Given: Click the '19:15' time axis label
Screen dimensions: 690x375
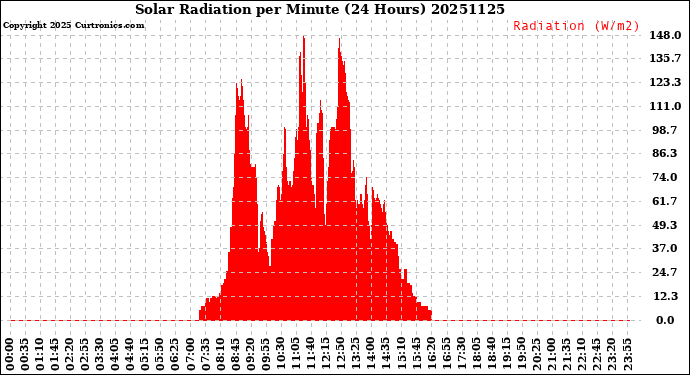Looking at the screenshot, I should pyautogui.click(x=506, y=355).
